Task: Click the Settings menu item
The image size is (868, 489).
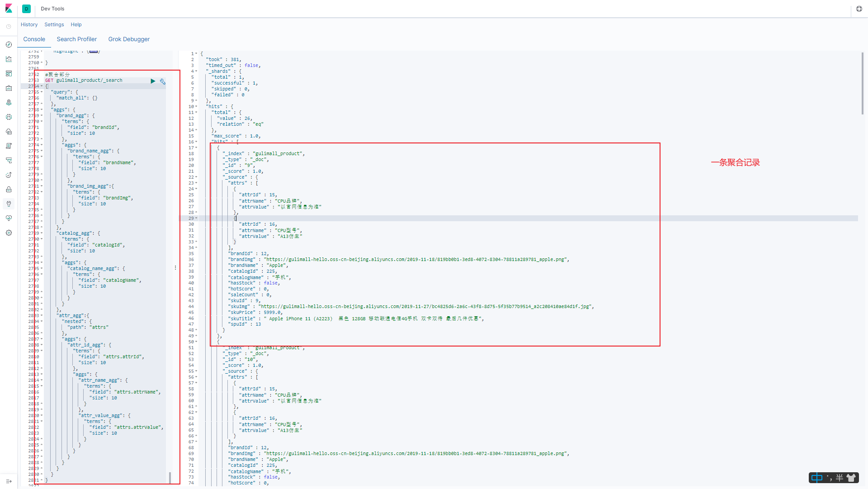Action: coord(54,24)
